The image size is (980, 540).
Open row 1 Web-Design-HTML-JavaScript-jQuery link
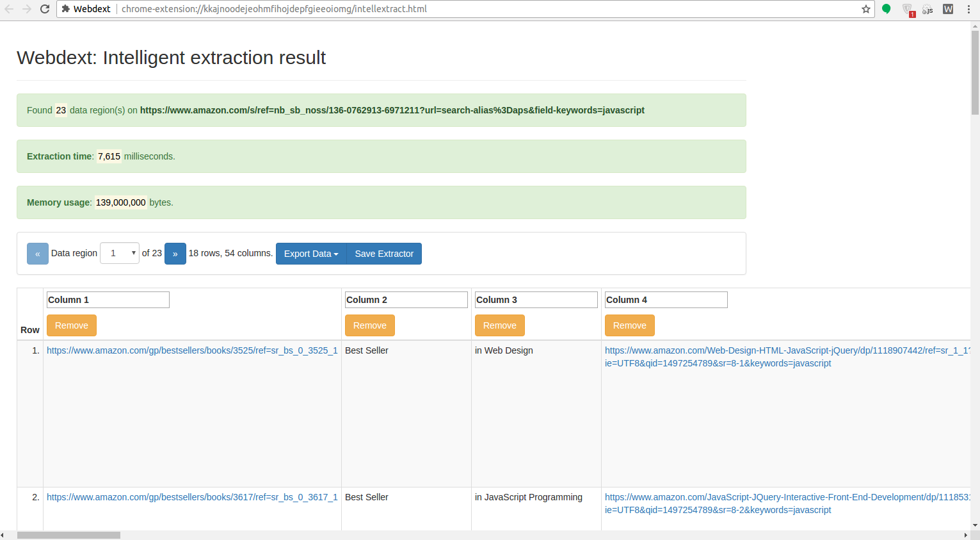(787, 357)
